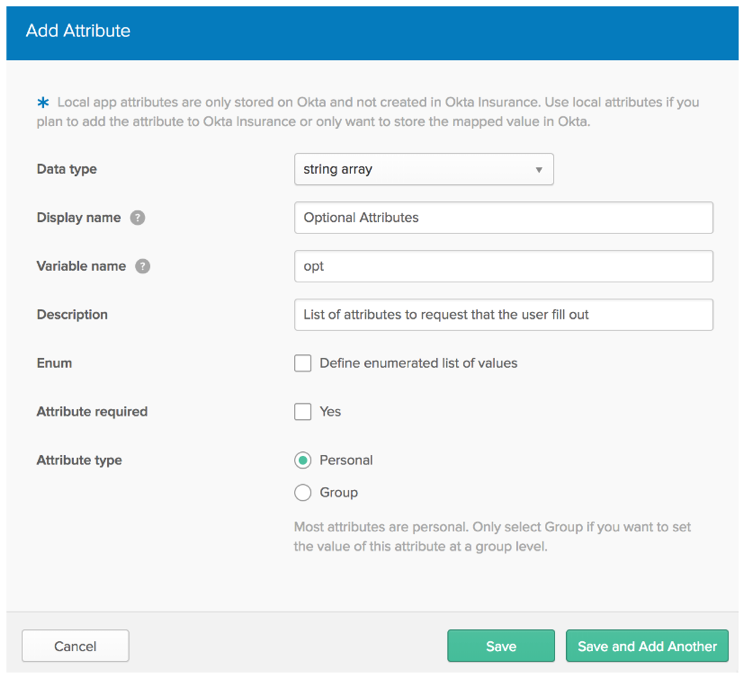
Task: Open the Data type dropdown
Action: point(423,170)
